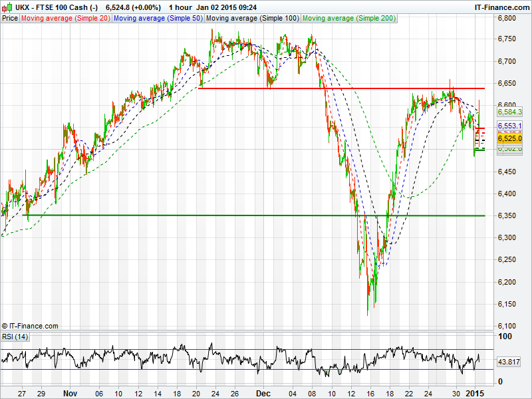Click the candlestick chart icon beside UKX

pos(6,7)
